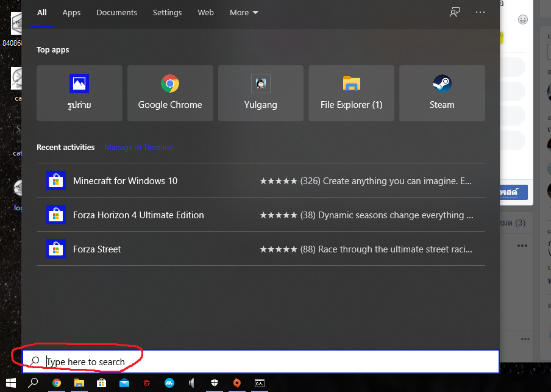Open Command Prompt from the taskbar

pos(259,383)
